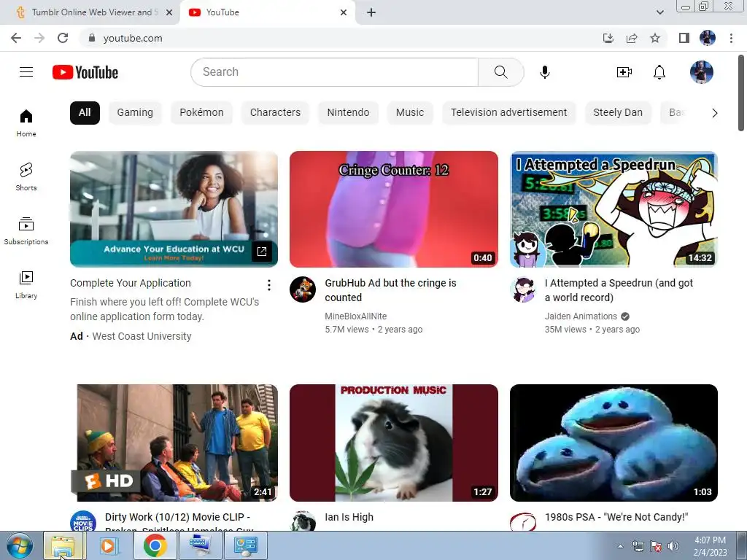
Task: Open Jaiden Animations channel name
Action: coord(581,316)
